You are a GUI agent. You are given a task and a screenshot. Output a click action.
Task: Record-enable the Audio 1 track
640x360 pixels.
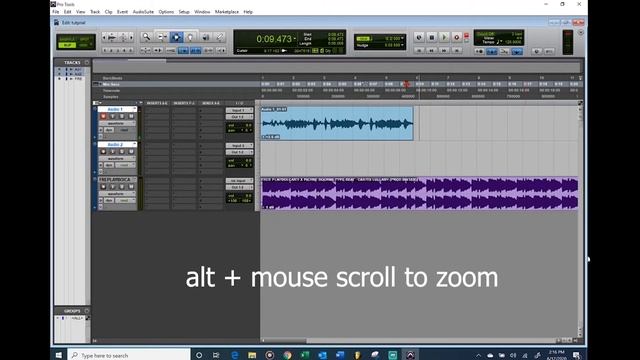tap(103, 117)
